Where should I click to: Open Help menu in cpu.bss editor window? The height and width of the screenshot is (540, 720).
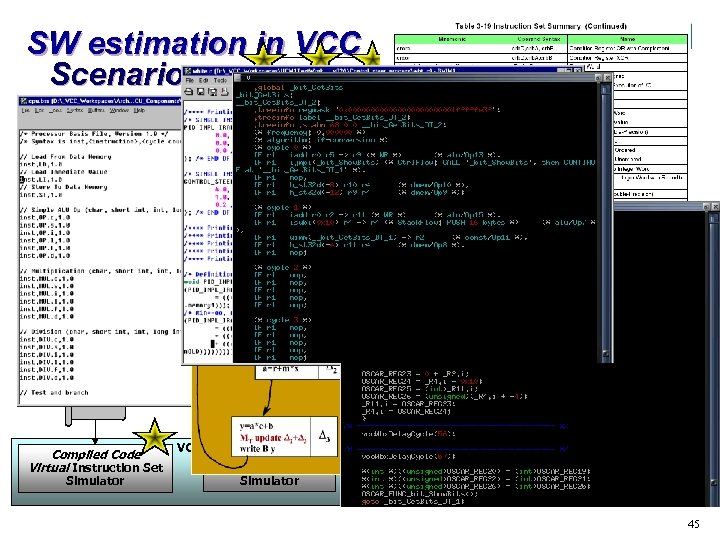(x=139, y=110)
